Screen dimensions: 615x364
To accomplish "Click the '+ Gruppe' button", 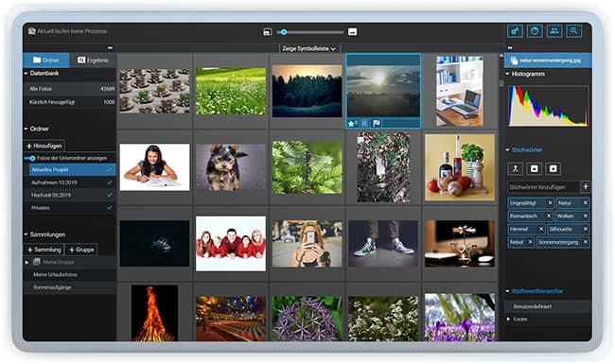I will coord(81,250).
